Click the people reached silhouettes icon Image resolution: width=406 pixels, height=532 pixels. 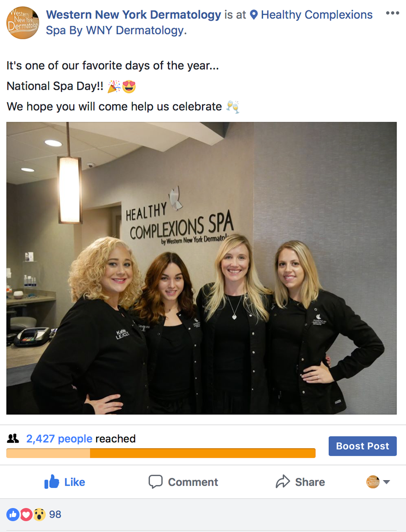(13, 439)
